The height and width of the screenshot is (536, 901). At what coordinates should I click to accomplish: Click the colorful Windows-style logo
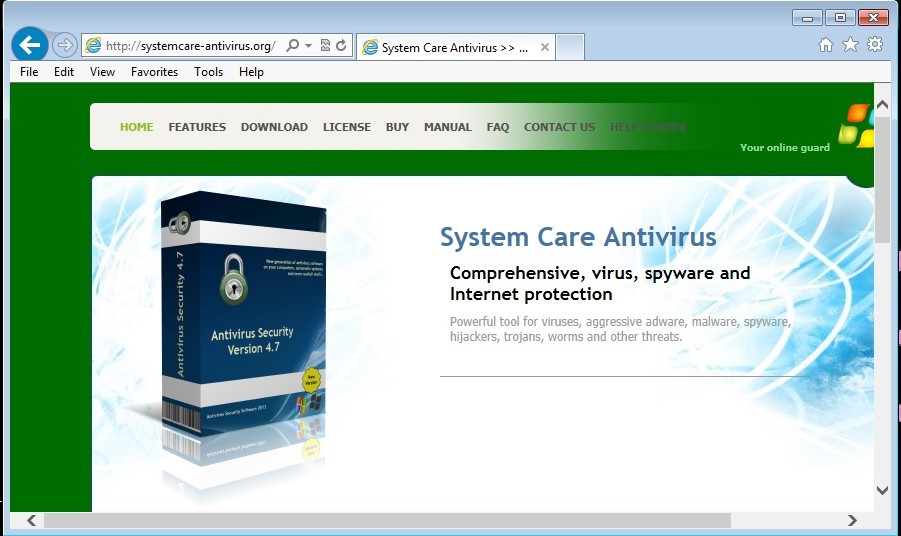(856, 125)
